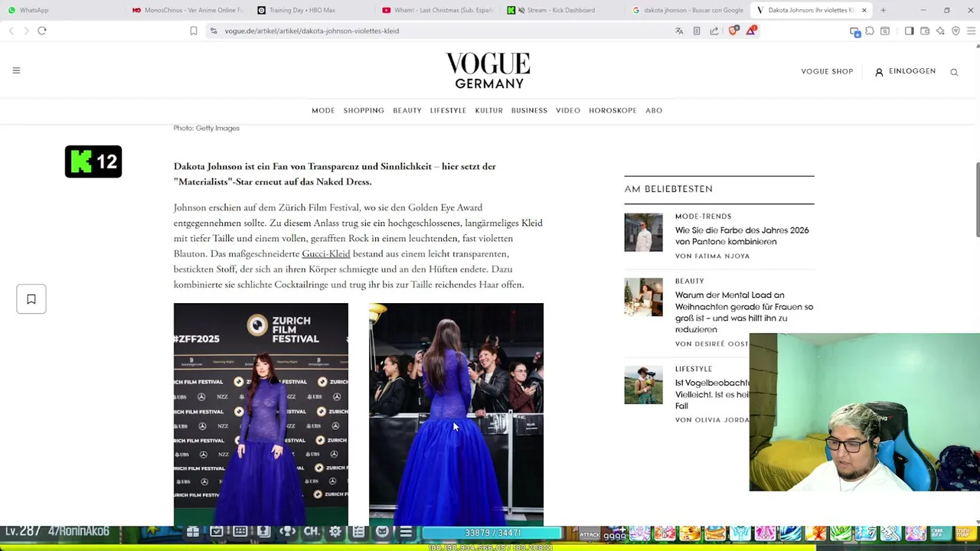The image size is (980, 551).
Task: Click the game HP bar 33879 / 34471
Action: pyautogui.click(x=492, y=533)
